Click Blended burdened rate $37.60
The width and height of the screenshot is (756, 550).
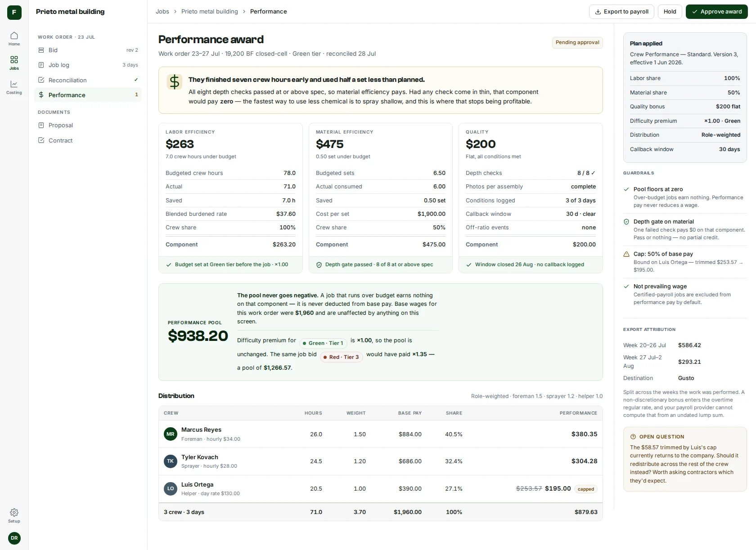pyautogui.click(x=286, y=214)
